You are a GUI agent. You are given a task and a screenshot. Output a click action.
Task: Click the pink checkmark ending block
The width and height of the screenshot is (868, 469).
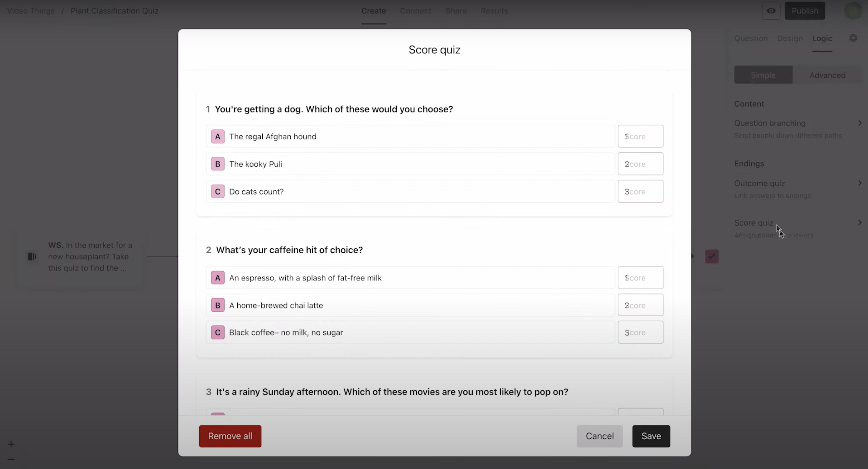click(x=712, y=257)
